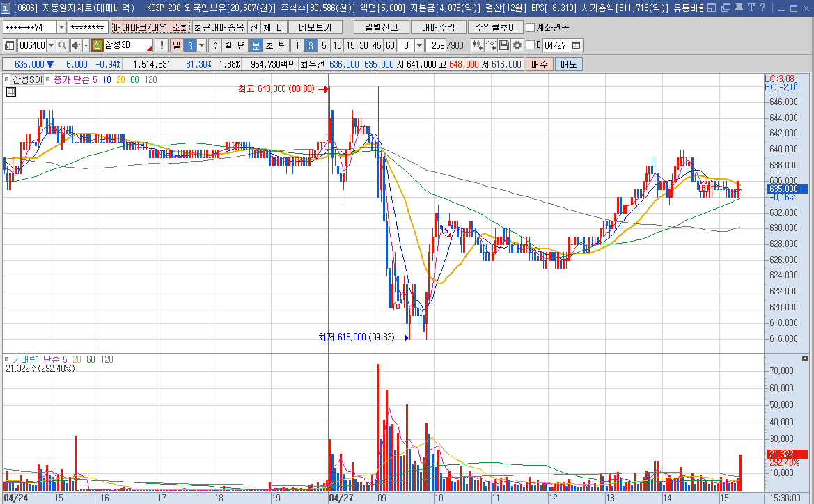Screen dimensions: 814x504
Task: Click the 매수 buy button
Action: pyautogui.click(x=539, y=64)
